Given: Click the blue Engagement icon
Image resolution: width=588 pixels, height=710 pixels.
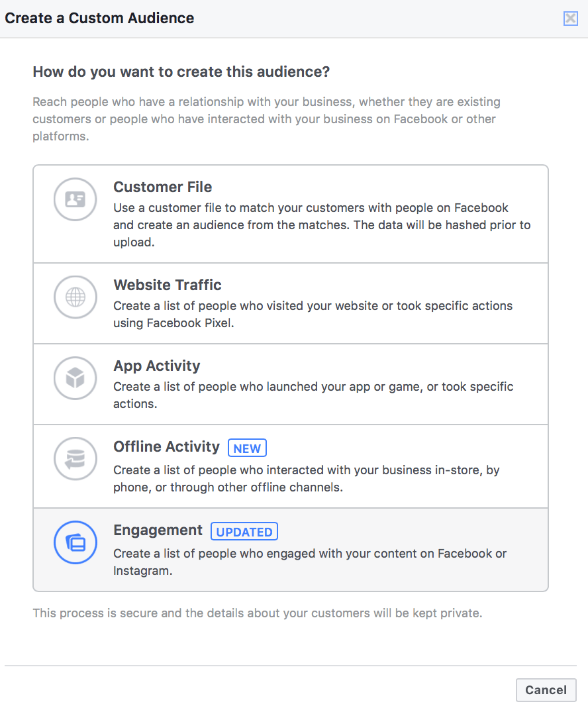Looking at the screenshot, I should [75, 542].
